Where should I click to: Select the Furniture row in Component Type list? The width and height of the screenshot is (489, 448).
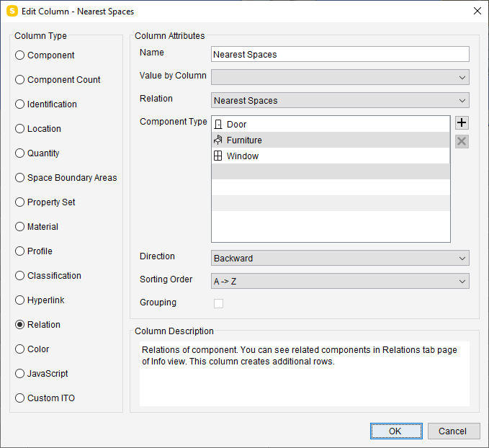pyautogui.click(x=331, y=140)
